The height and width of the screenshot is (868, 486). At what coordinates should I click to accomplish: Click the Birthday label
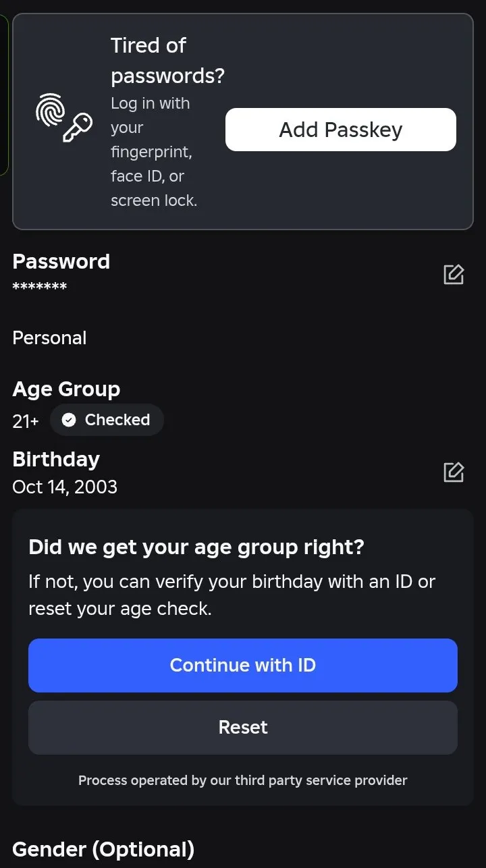pyautogui.click(x=56, y=459)
